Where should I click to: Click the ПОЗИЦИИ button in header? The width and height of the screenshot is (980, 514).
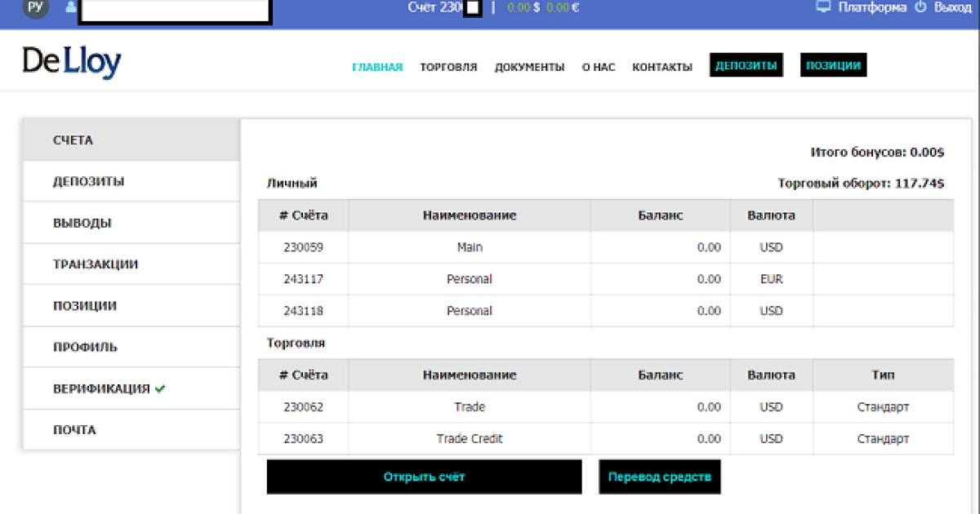[x=833, y=66]
